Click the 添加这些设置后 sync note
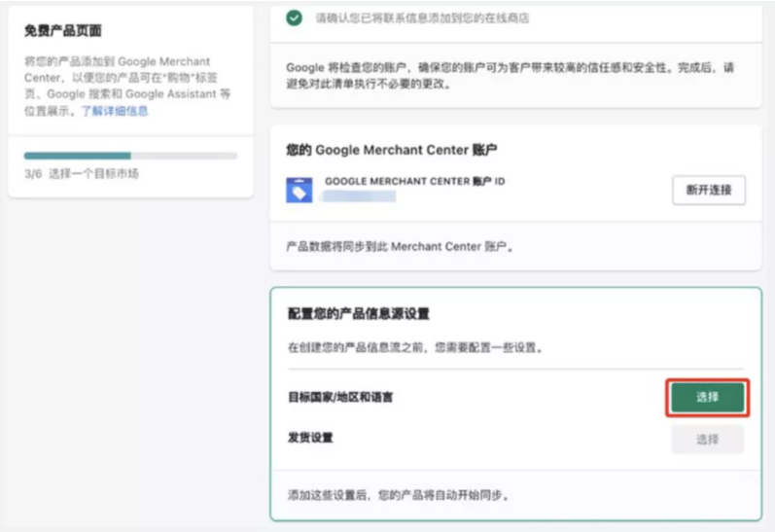This screenshot has width=775, height=532. click(x=399, y=495)
